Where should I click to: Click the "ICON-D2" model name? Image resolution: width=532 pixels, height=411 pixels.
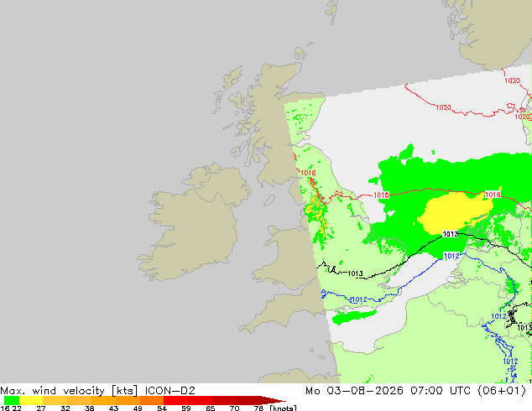[170, 391]
